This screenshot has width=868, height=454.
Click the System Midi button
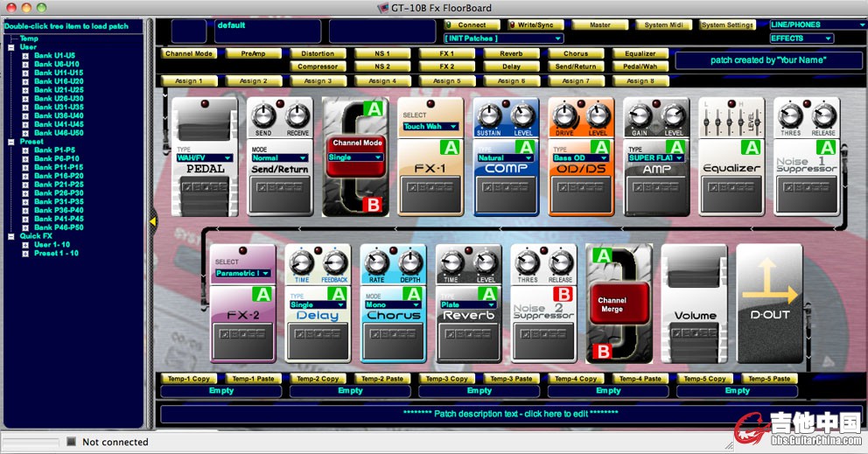[x=664, y=24]
